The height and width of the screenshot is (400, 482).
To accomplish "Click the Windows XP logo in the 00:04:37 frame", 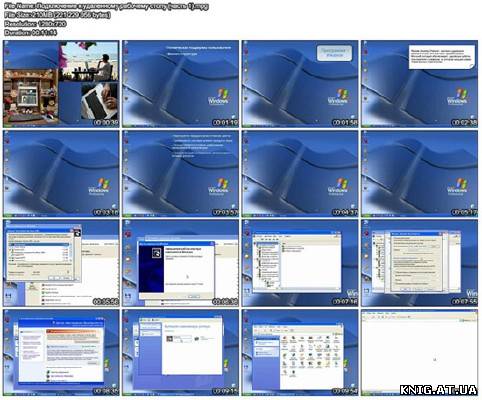I will click(338, 186).
